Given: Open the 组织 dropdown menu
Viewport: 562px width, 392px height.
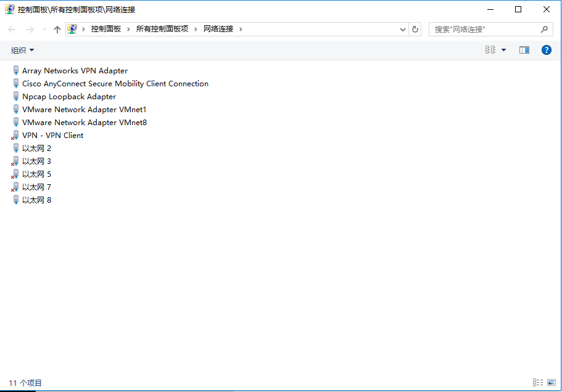Looking at the screenshot, I should point(22,50).
